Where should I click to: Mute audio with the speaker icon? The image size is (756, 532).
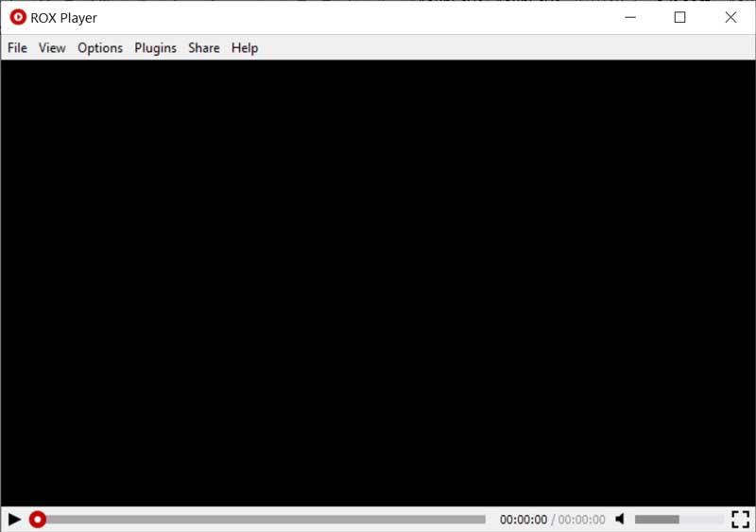tap(620, 520)
